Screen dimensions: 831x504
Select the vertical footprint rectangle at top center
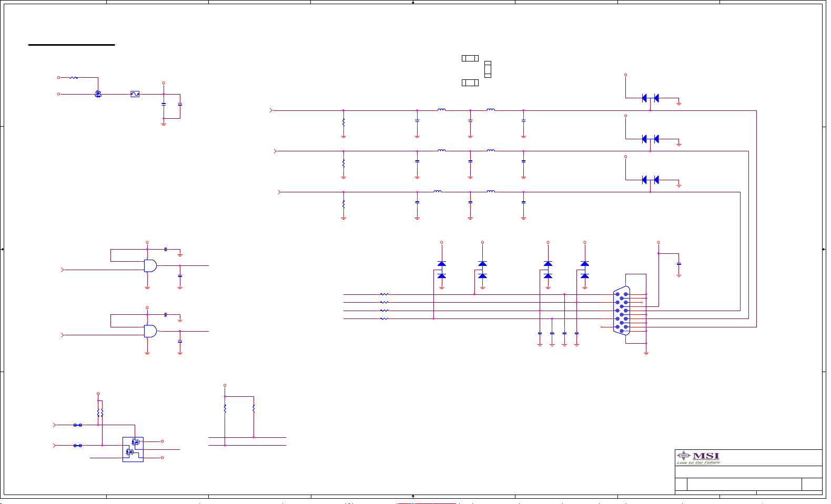[x=488, y=69]
